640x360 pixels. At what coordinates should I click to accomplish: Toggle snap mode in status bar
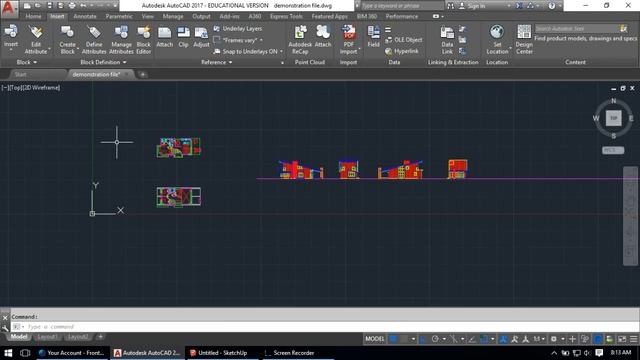click(404, 339)
